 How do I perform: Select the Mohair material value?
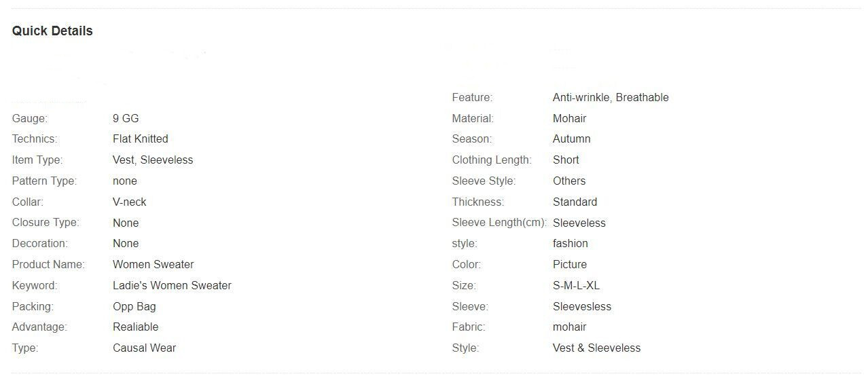point(570,118)
